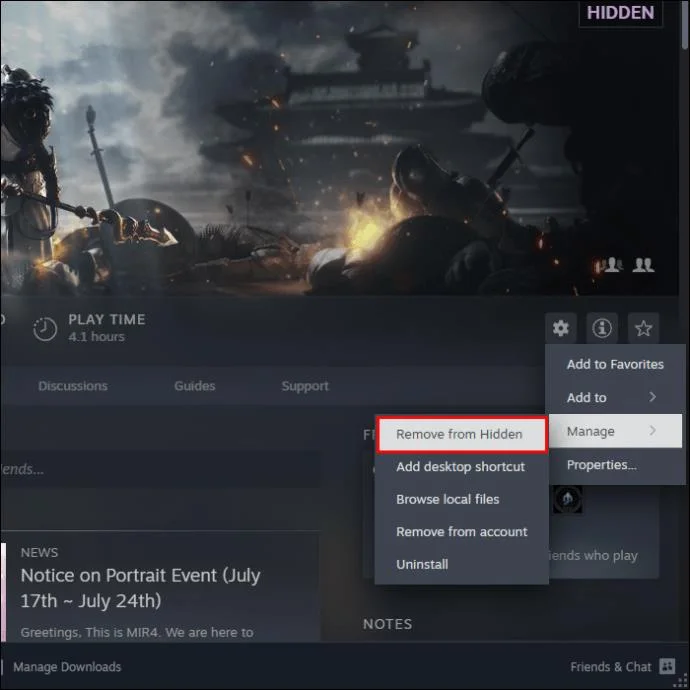Click the friend avatar thumbnail
The width and height of the screenshot is (690, 690).
(x=568, y=499)
